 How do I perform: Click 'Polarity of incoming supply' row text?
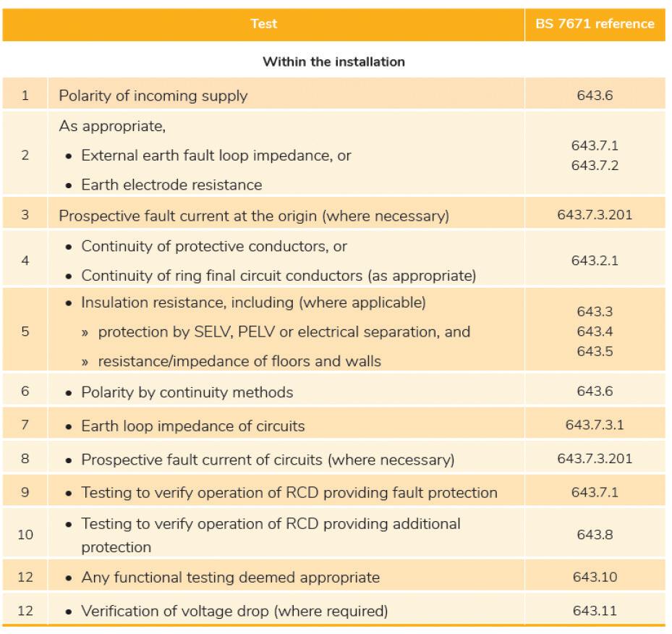pos(153,95)
